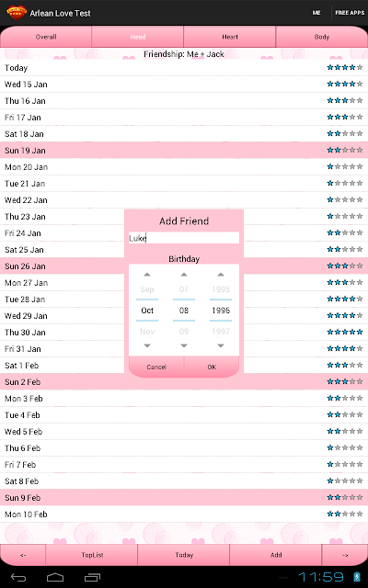Increase month with up arrow above Sep
This screenshot has height=588, width=368.
147,275
